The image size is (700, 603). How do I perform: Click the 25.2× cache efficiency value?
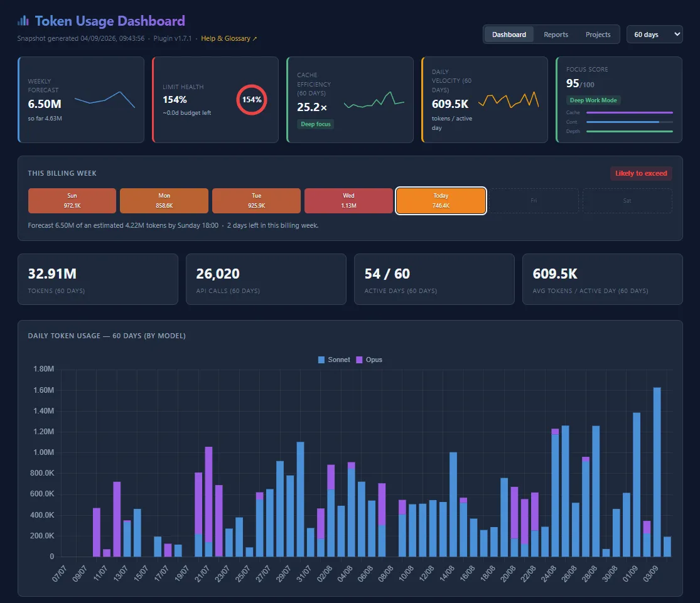(312, 107)
